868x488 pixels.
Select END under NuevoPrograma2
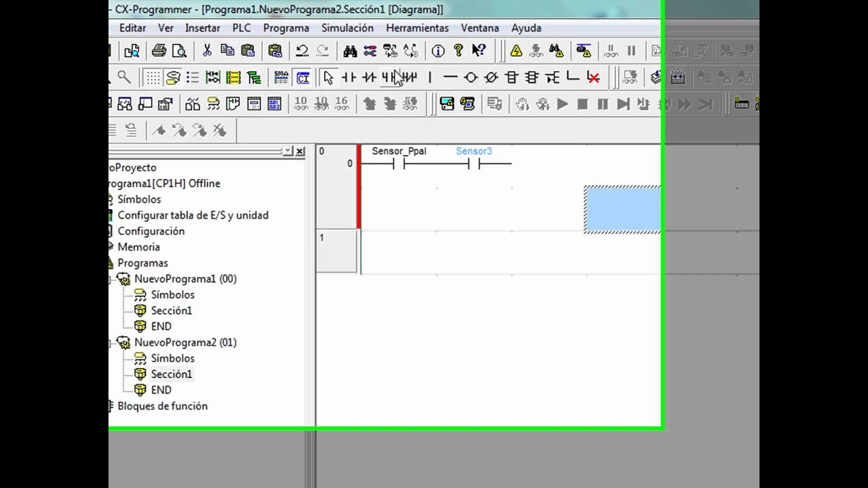point(161,390)
